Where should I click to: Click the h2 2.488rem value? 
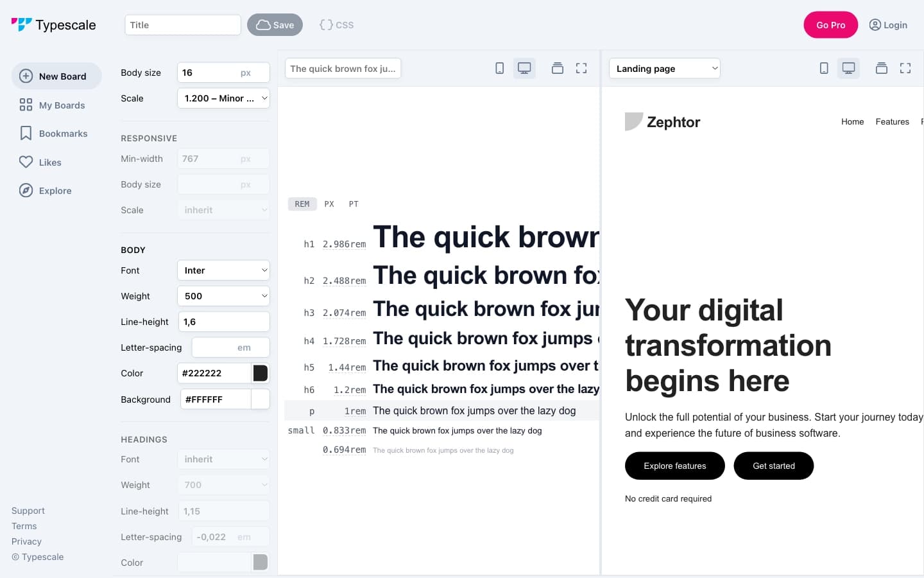(344, 281)
